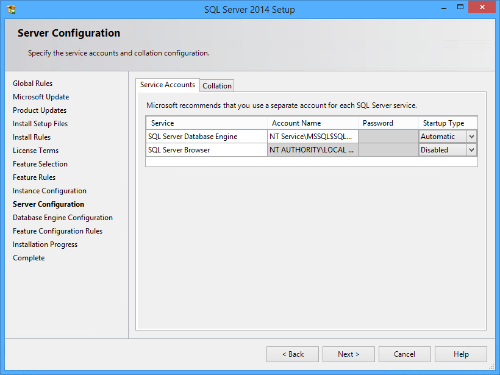Cancel the SQL Server setup
The image size is (500, 375).
tap(404, 354)
